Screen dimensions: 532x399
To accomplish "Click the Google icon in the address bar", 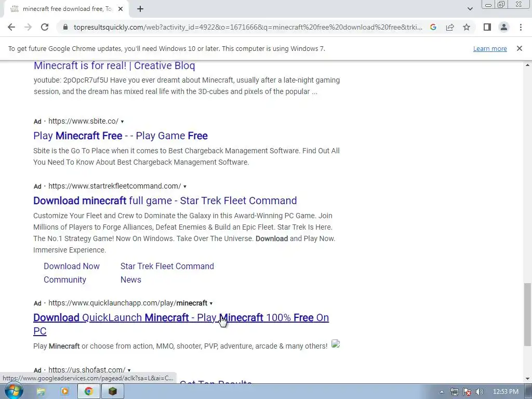I will [x=433, y=27].
